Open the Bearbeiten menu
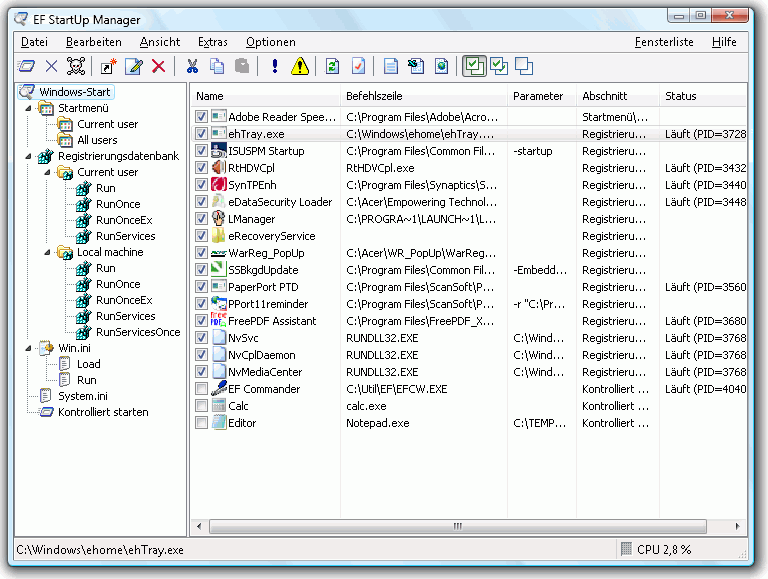Image resolution: width=768 pixels, height=579 pixels. point(93,42)
